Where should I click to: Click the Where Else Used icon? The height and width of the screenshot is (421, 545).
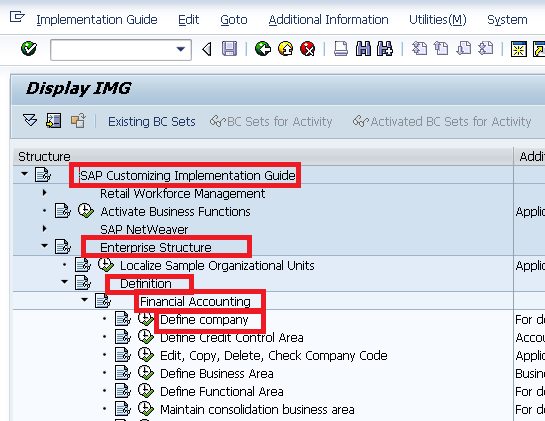click(54, 121)
